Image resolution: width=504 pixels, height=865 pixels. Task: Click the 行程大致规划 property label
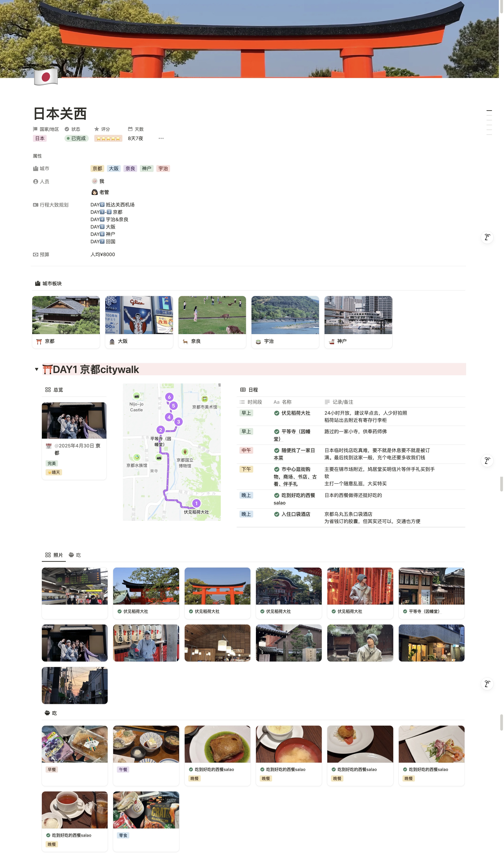(x=51, y=205)
